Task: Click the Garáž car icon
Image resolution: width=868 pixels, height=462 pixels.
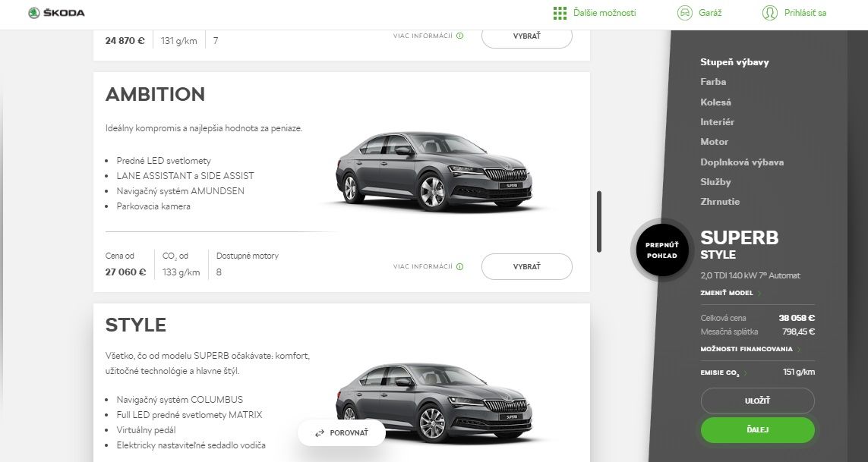Action: pos(685,13)
